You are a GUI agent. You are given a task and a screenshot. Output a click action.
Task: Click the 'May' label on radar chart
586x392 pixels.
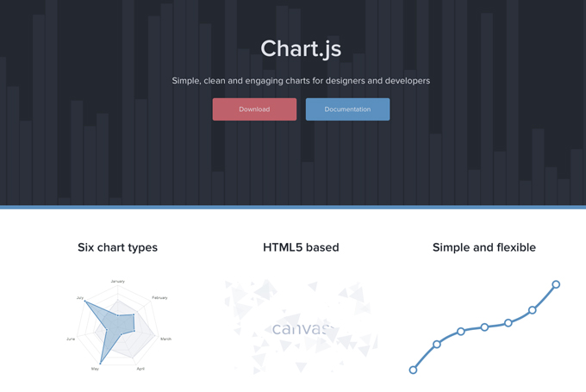96,369
